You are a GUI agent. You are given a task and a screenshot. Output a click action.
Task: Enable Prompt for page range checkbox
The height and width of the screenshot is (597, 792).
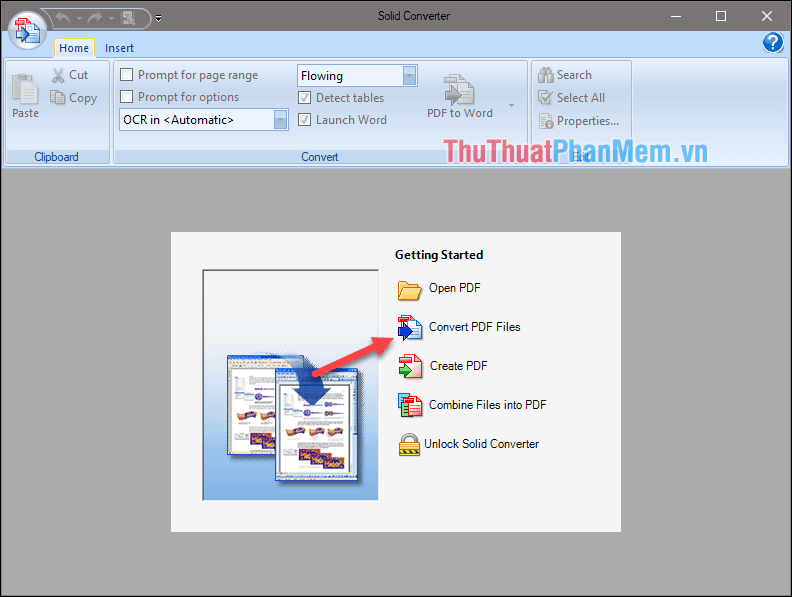click(x=126, y=75)
